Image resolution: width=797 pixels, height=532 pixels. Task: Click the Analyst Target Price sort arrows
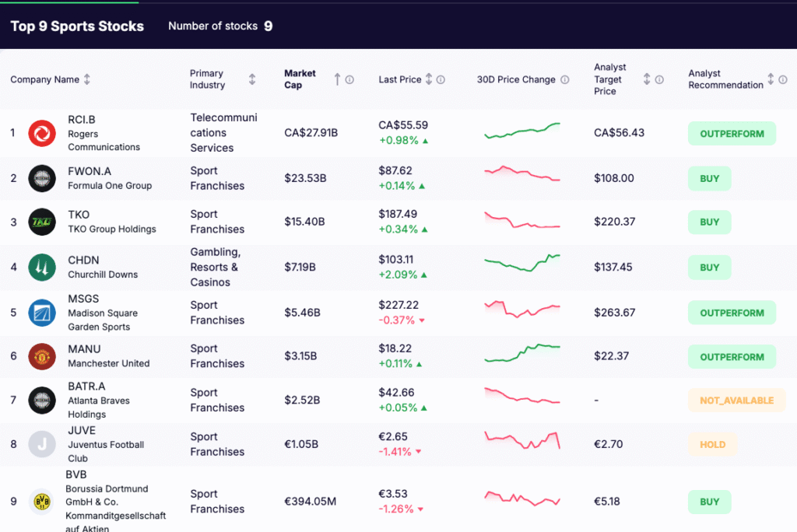pos(647,79)
